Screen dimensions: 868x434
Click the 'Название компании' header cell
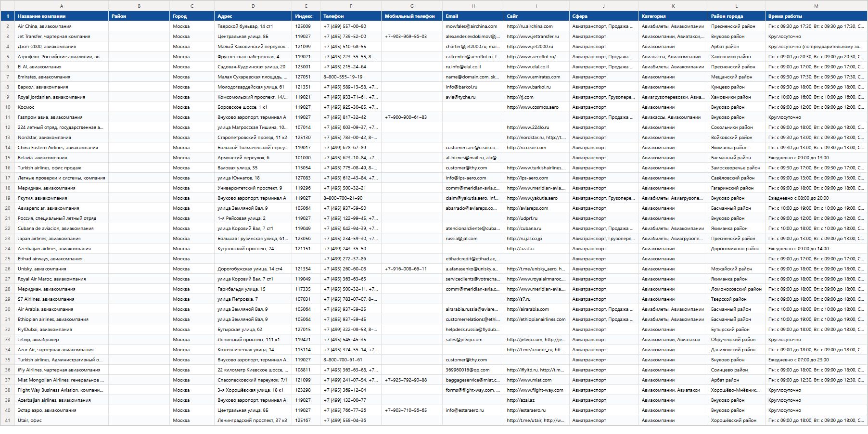tap(62, 16)
